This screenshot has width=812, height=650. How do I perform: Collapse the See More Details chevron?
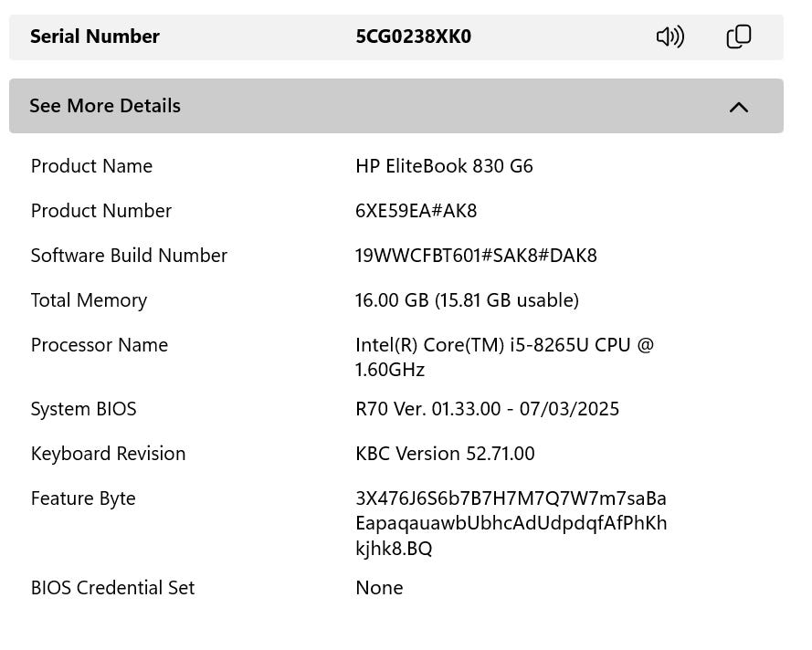click(x=738, y=107)
